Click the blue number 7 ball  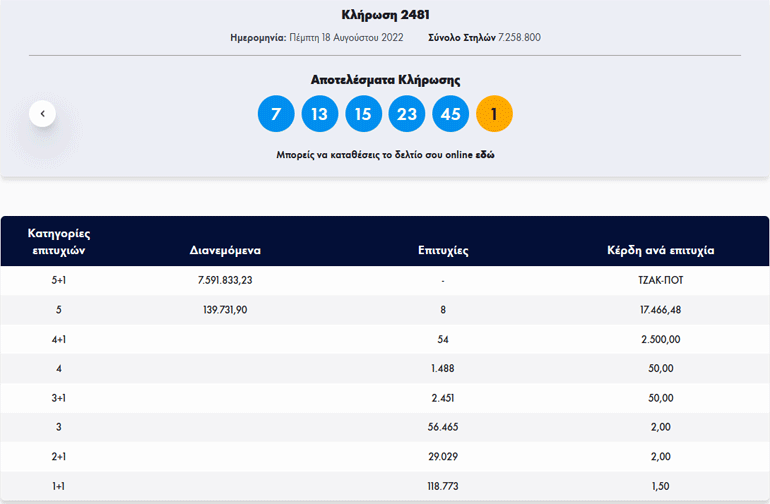click(x=276, y=114)
